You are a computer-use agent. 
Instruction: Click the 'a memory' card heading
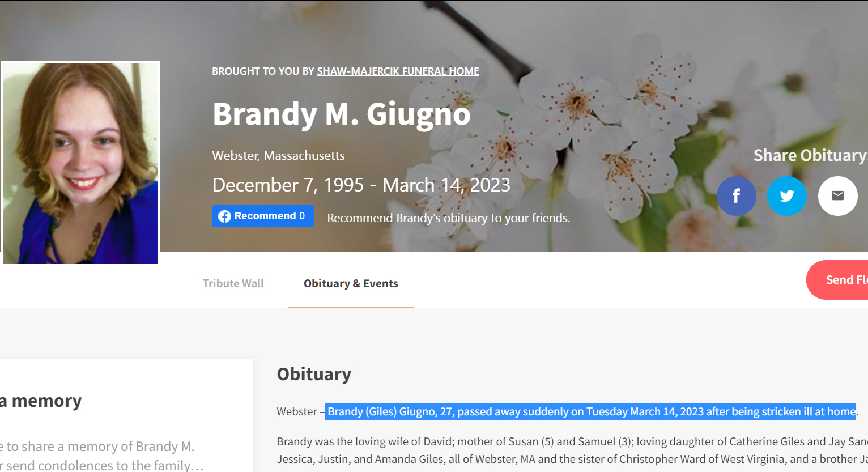41,401
